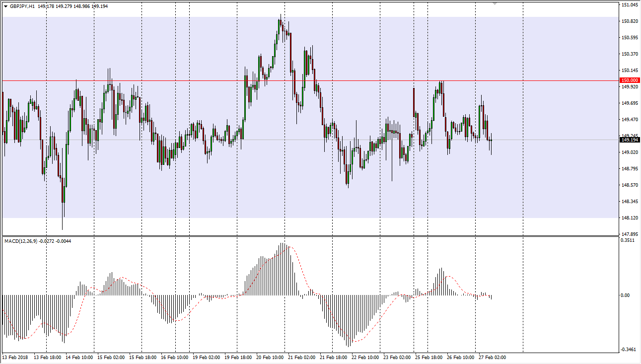Click the 27 Feb 02:00 time label
The width and height of the screenshot is (641, 364).
[x=492, y=358]
